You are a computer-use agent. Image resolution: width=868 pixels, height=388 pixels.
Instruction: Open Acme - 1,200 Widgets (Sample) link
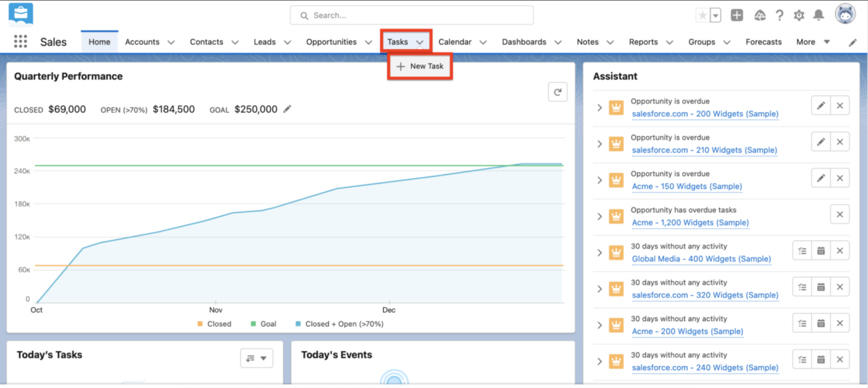point(690,222)
